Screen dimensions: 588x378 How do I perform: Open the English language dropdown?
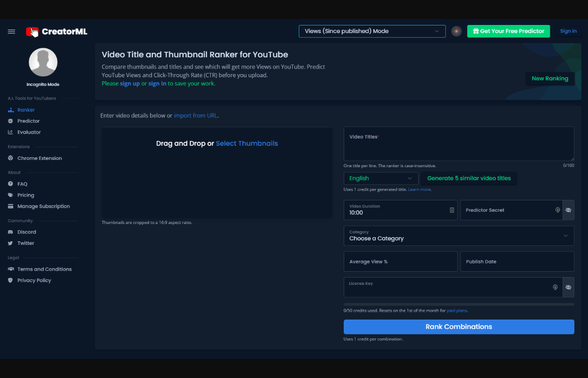[380, 179]
